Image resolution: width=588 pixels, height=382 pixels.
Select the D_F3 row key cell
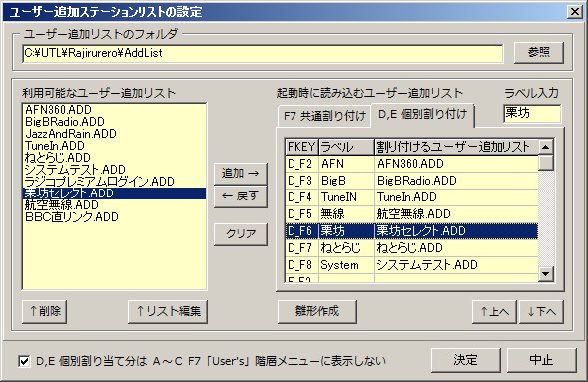pos(301,181)
